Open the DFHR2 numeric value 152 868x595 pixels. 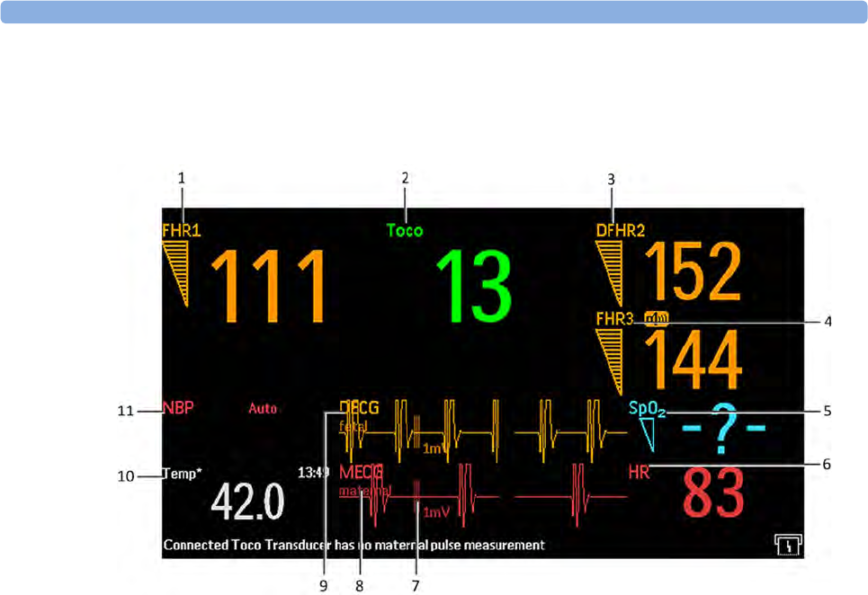point(694,271)
